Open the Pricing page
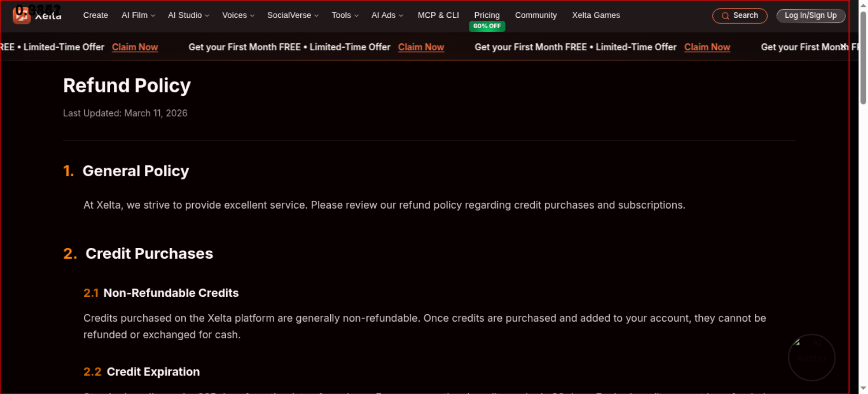The image size is (868, 394). pos(487,15)
